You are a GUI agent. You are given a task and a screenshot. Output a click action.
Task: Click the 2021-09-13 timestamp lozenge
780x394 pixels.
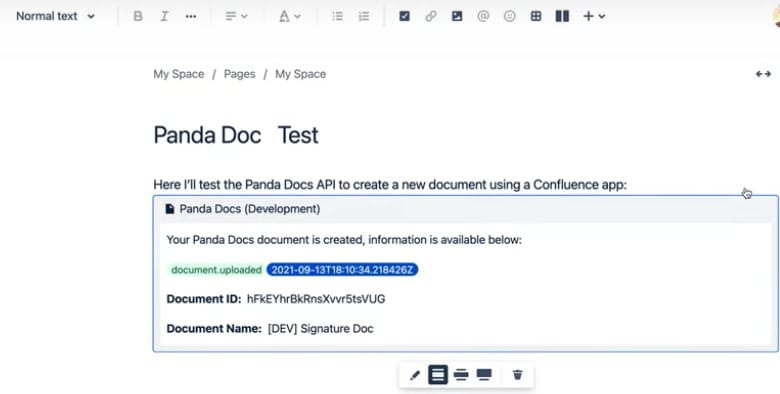342,270
